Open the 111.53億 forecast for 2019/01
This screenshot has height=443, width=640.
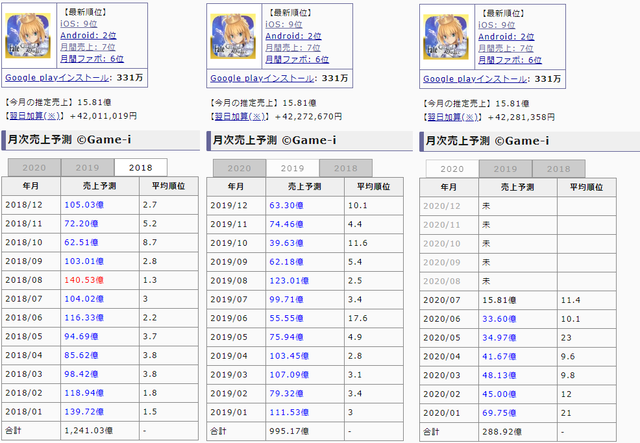click(x=289, y=412)
